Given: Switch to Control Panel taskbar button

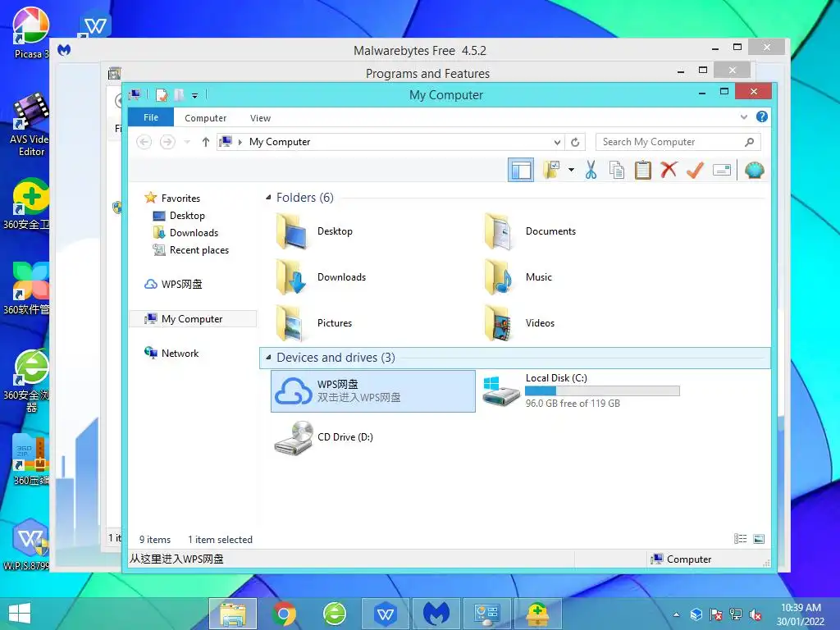Looking at the screenshot, I should pos(486,614).
